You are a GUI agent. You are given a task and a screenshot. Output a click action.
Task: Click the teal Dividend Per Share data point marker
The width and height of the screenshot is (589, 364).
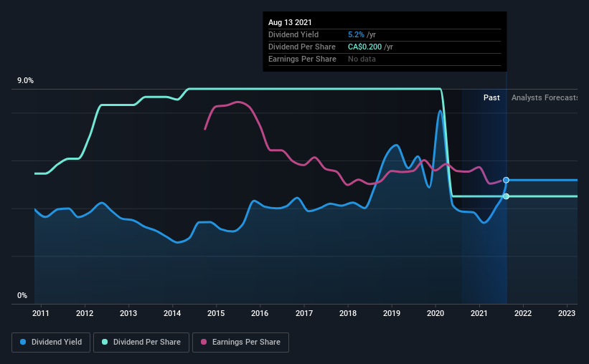coord(506,196)
